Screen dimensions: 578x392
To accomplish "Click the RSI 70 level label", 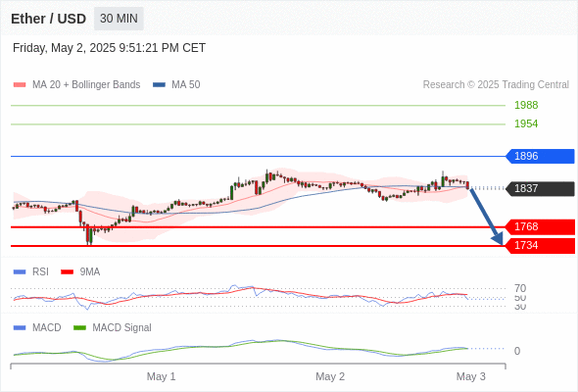I will [x=520, y=288].
